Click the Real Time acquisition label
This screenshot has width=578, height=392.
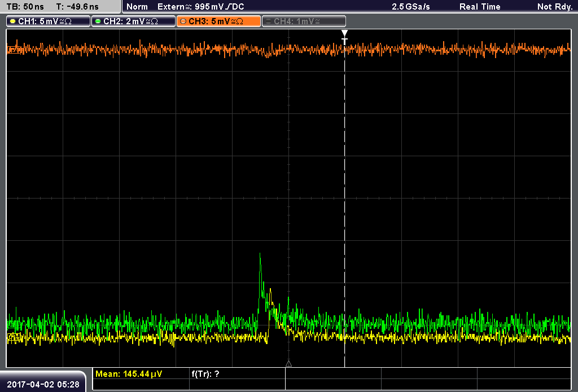click(x=480, y=7)
